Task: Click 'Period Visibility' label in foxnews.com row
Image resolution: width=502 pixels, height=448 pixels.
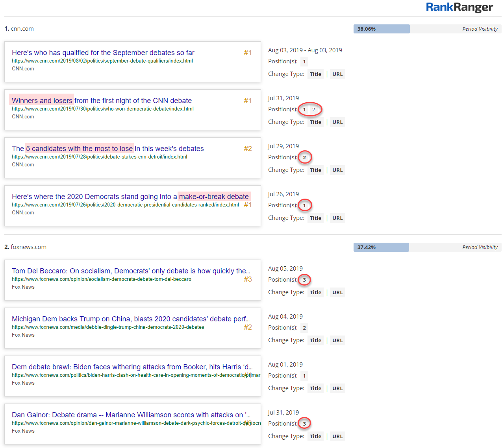Action: click(x=480, y=247)
